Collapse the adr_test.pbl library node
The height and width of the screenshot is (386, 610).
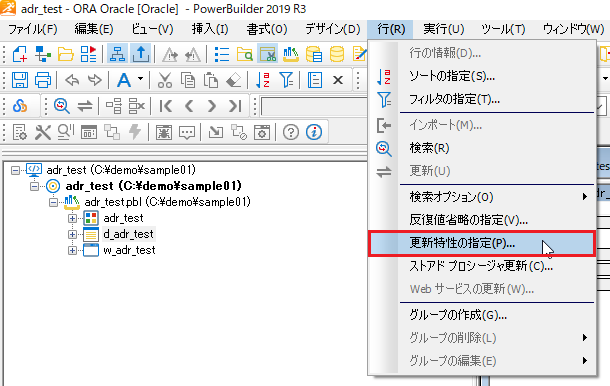pyautogui.click(x=53, y=202)
